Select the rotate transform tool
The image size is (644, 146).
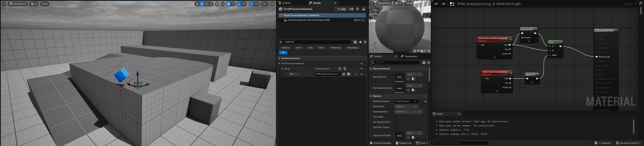[206, 4]
